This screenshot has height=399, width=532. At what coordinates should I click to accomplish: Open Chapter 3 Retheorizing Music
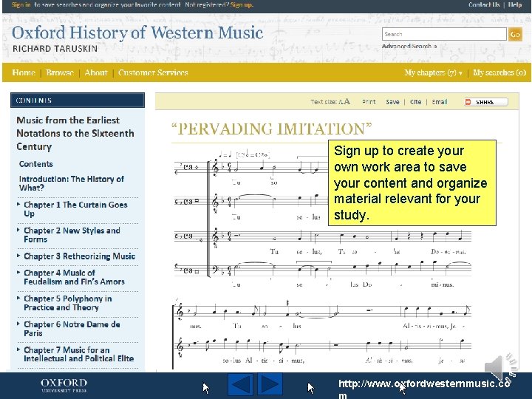(x=79, y=256)
